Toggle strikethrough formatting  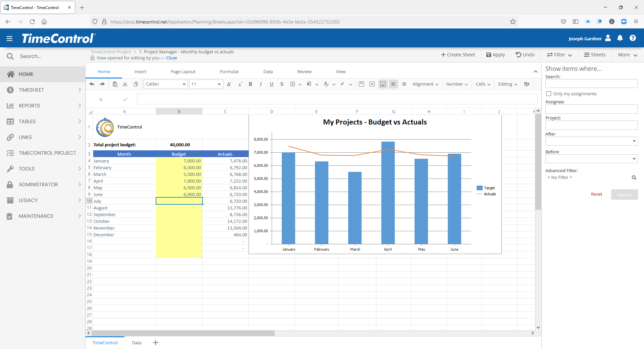[282, 84]
